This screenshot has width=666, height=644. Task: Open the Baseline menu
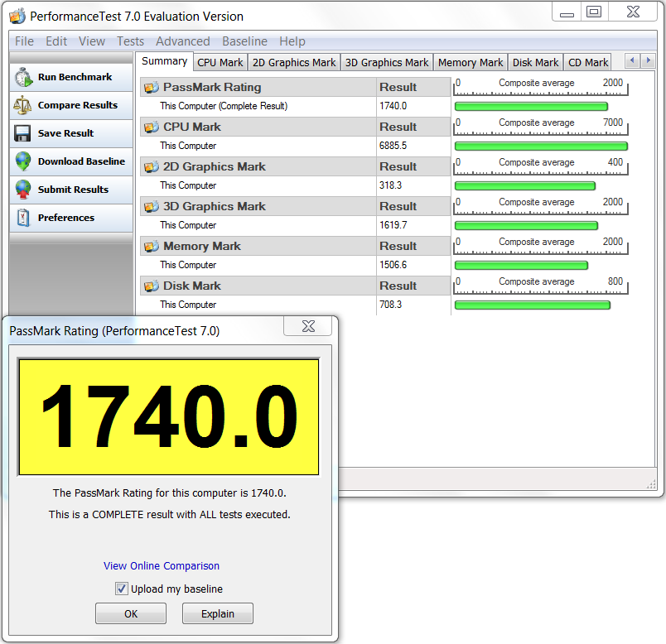point(244,41)
